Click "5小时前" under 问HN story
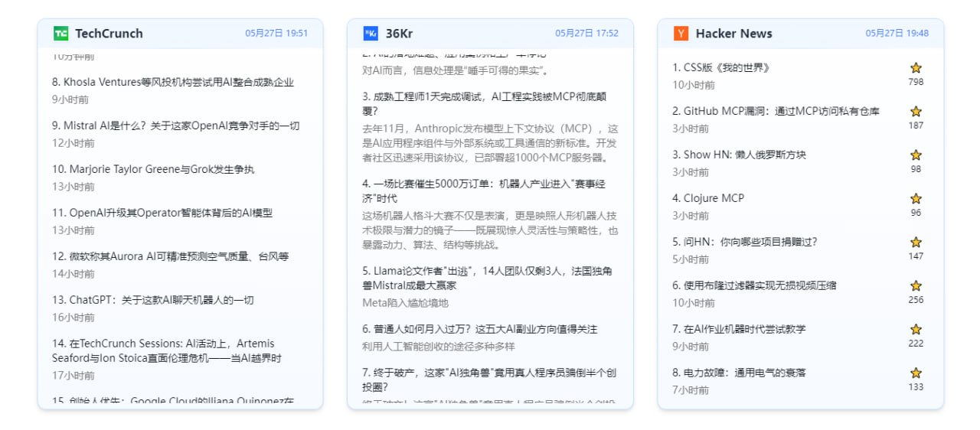Screen dimensions: 980x430 click(x=691, y=259)
